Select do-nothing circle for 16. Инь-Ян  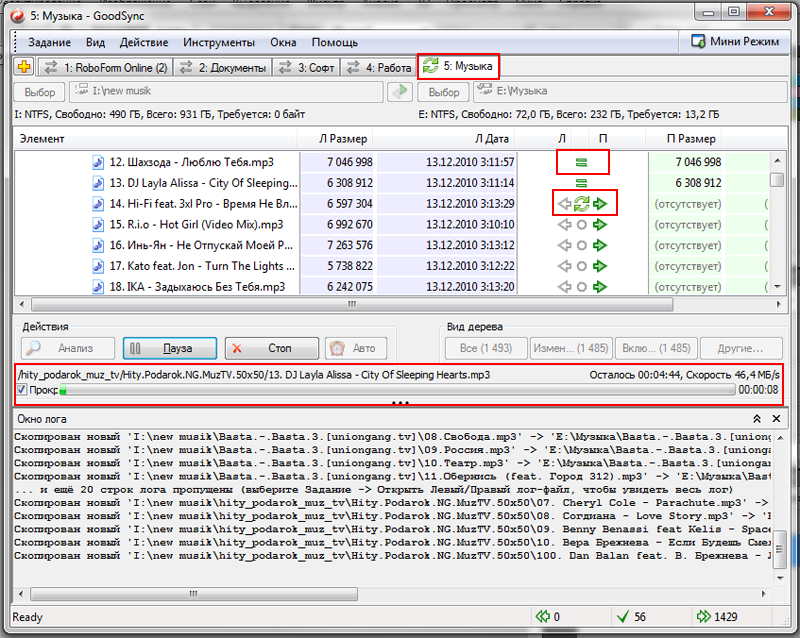click(582, 246)
